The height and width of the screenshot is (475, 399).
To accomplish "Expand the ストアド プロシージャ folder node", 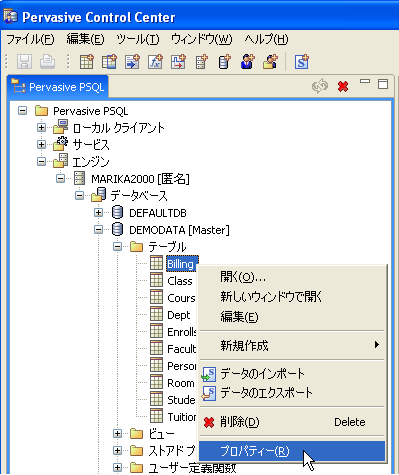I will point(117,450).
